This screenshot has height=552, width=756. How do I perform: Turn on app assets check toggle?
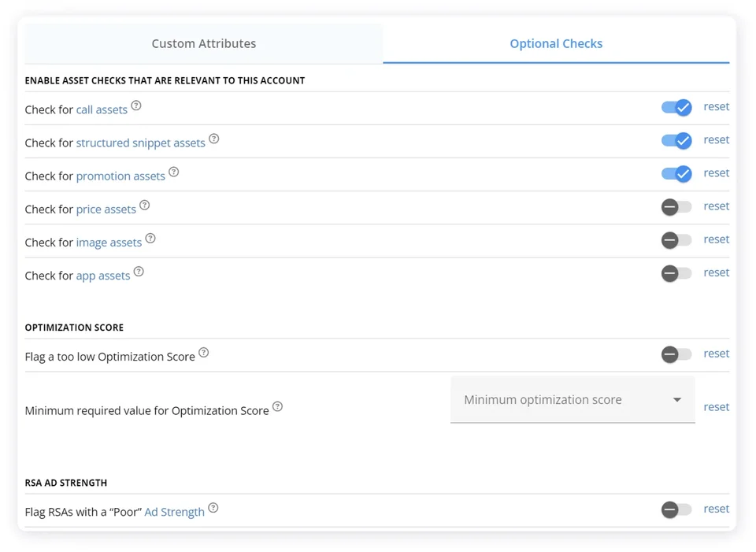click(x=676, y=273)
